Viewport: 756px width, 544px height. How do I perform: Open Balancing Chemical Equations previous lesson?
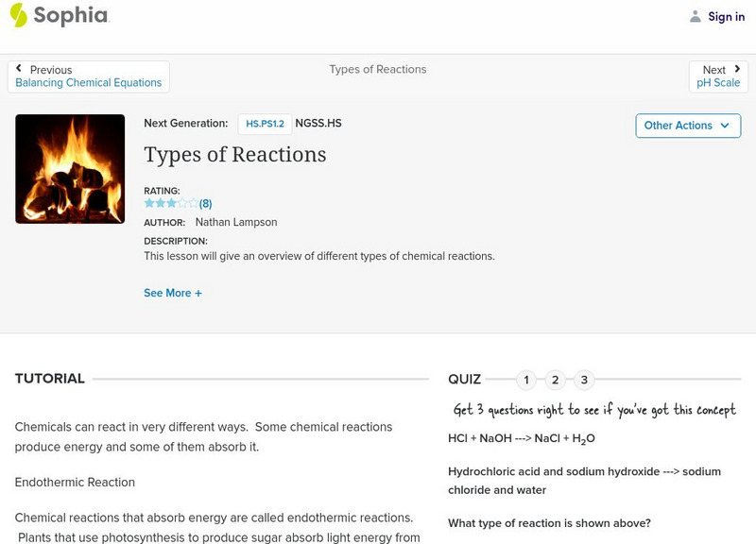[89, 83]
